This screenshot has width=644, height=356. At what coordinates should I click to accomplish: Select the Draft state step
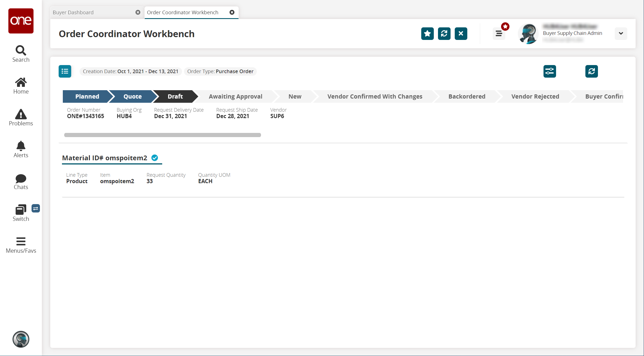click(175, 96)
